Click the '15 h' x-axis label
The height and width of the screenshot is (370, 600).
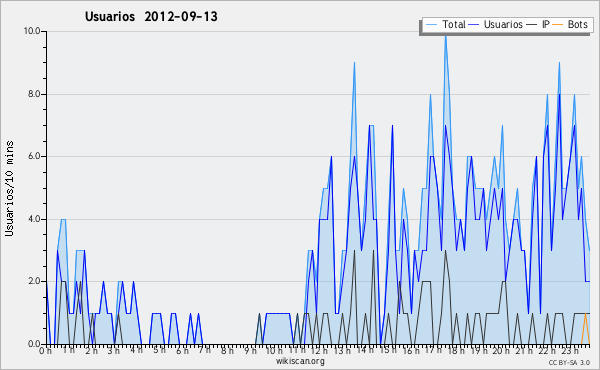[x=388, y=350]
